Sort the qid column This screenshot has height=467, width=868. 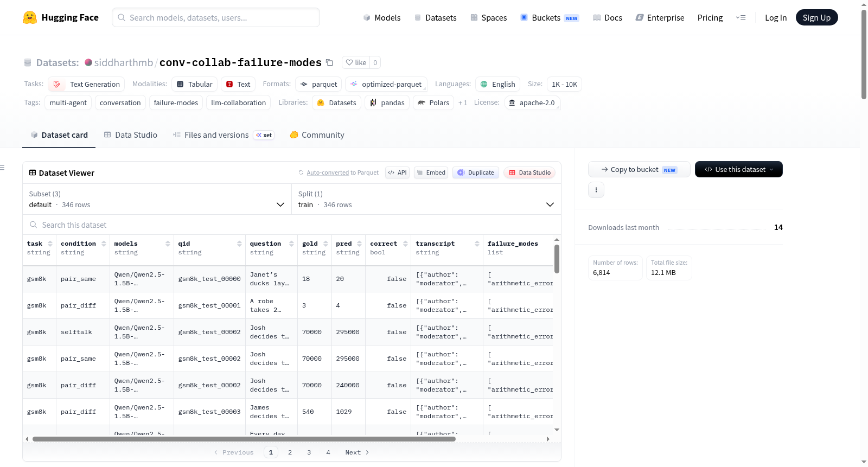[x=239, y=244]
